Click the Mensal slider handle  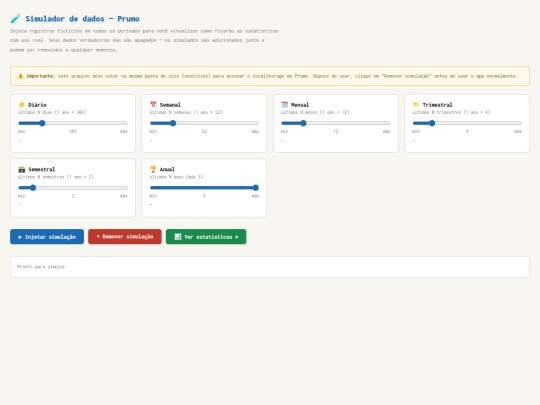[x=303, y=123]
